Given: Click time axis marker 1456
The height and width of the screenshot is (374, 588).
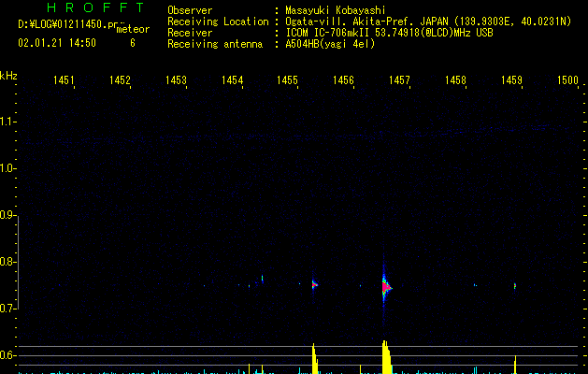Looking at the screenshot, I should click(x=343, y=80).
